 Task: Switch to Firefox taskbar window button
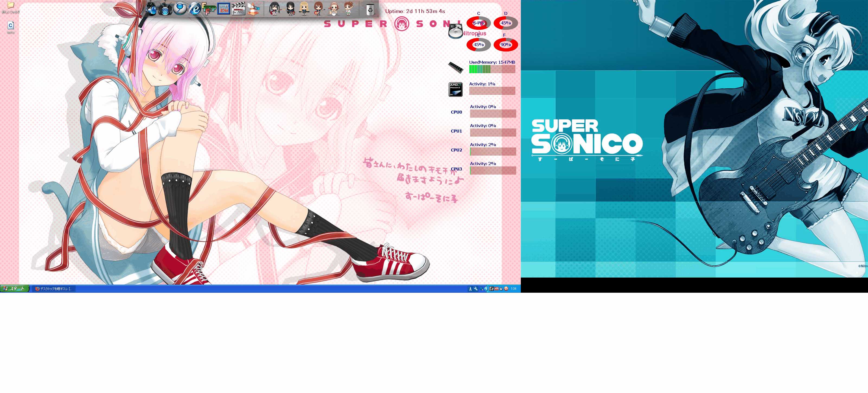pos(54,289)
